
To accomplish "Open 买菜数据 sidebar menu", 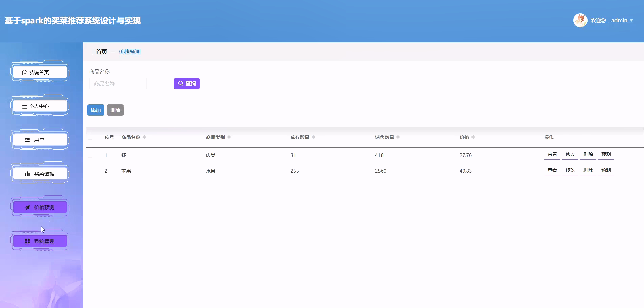I will [40, 174].
